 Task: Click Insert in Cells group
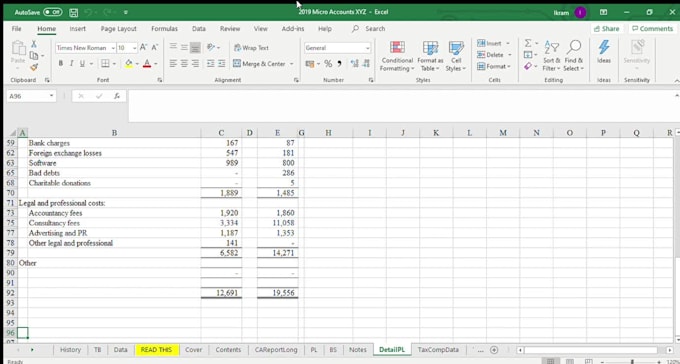tap(494, 43)
